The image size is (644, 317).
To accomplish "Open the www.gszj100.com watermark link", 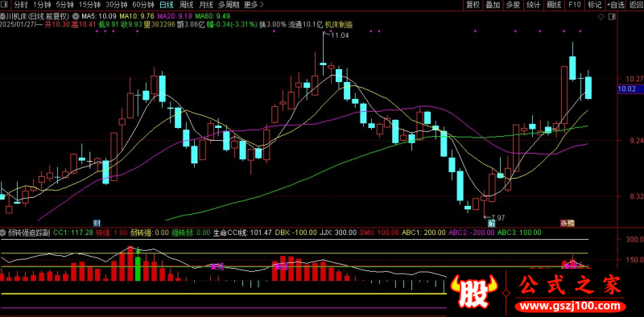I will 572,306.
